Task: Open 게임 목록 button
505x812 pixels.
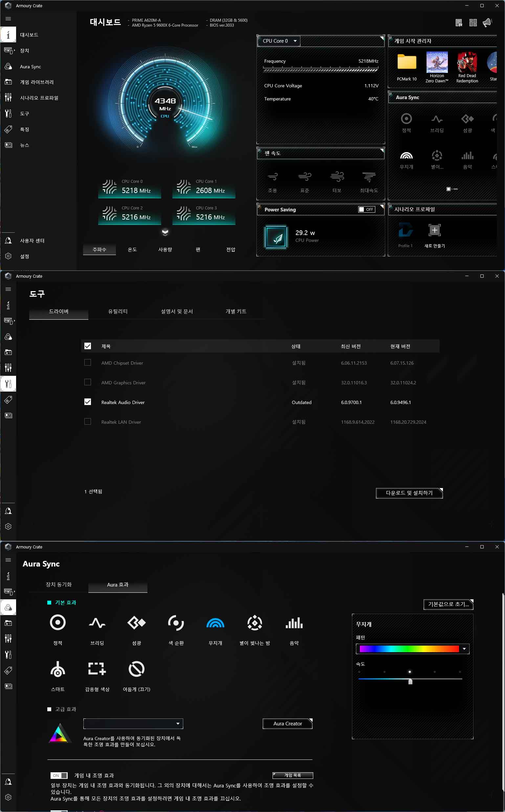Action: coord(293,775)
